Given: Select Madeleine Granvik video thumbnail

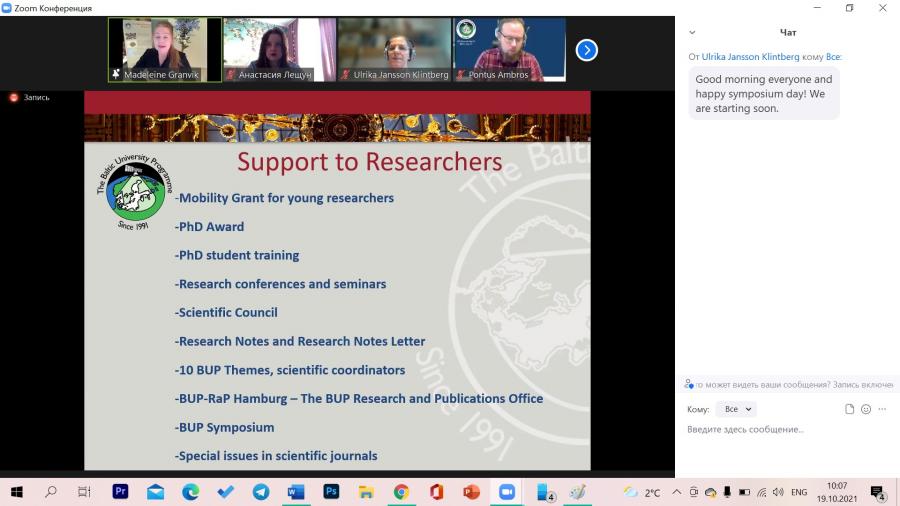Looking at the screenshot, I should click(165, 50).
